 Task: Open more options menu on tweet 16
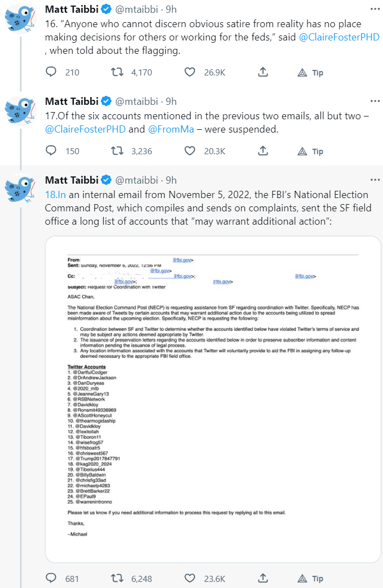(375, 9)
